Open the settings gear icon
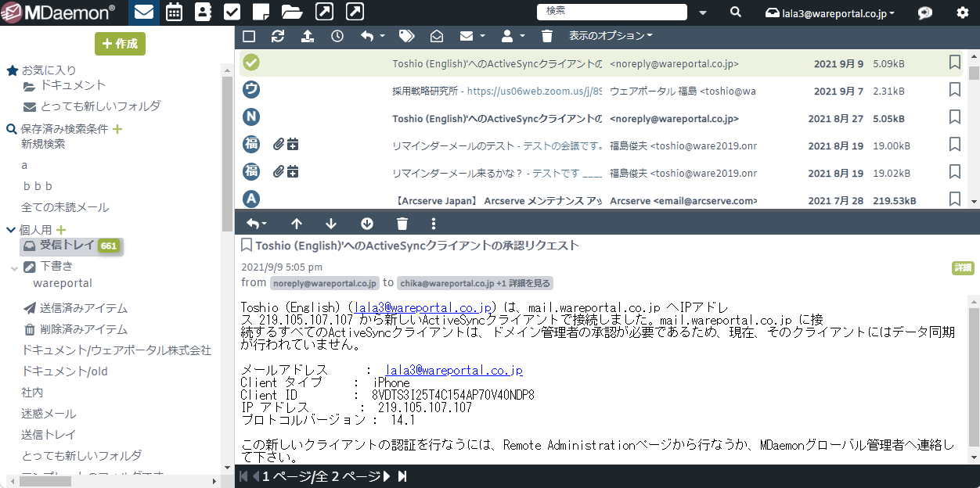The width and height of the screenshot is (980, 488). (962, 13)
